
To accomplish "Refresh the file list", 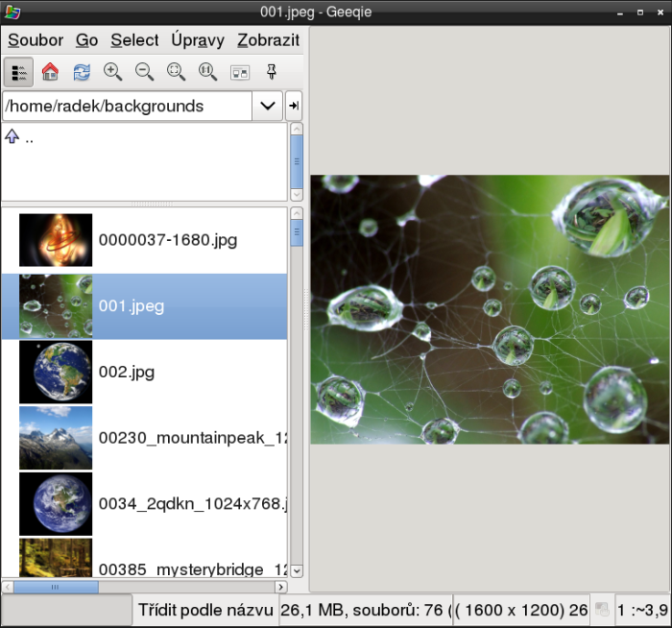I will point(82,72).
